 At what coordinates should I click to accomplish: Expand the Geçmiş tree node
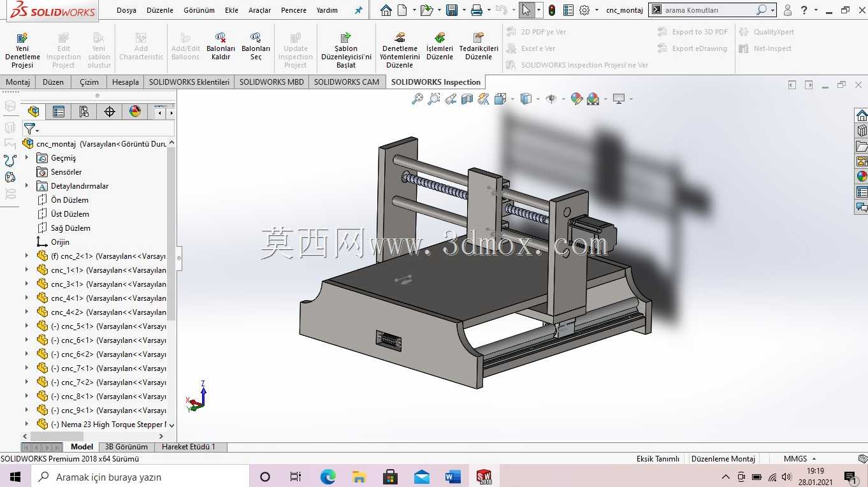[x=27, y=157]
